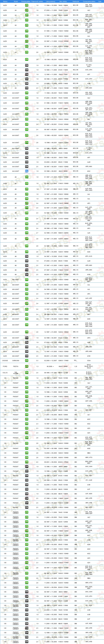This screenshot has height=644, width=104.
Task: Click the Oznaczenie silnika column header
Action: (x=89, y=1)
